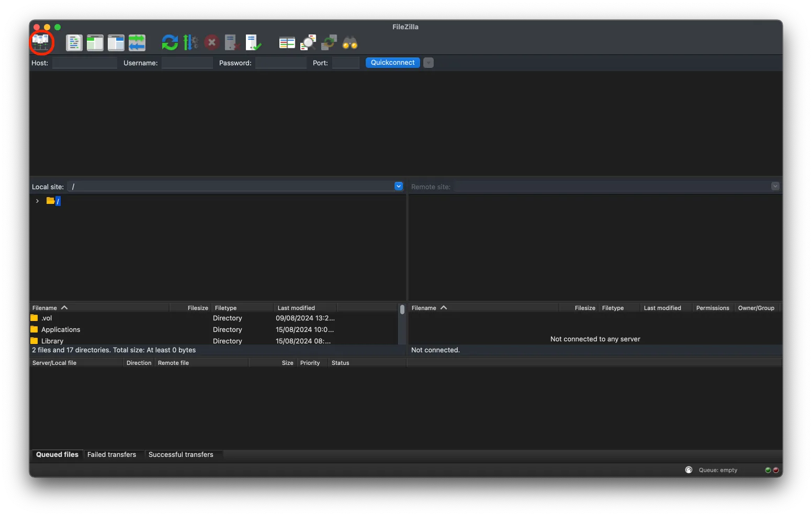The image size is (812, 516).
Task: Toggle synchronized browsing icon
Action: coord(329,42)
